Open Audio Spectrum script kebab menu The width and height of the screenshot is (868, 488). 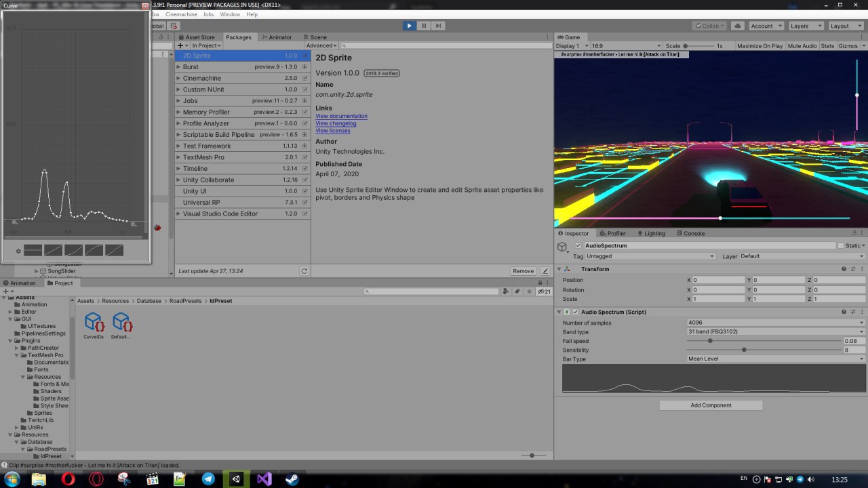[863, 312]
